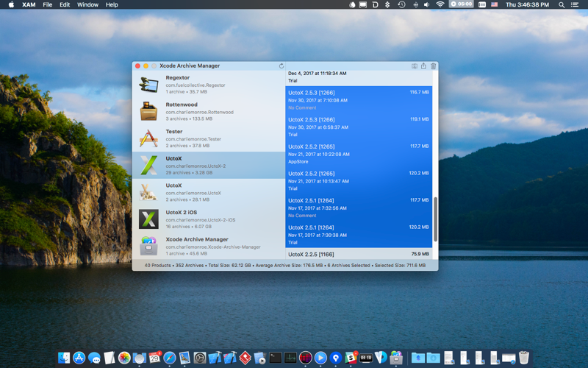The width and height of the screenshot is (588, 368).
Task: Click the Time Machine menu bar icon
Action: pyautogui.click(x=401, y=4)
